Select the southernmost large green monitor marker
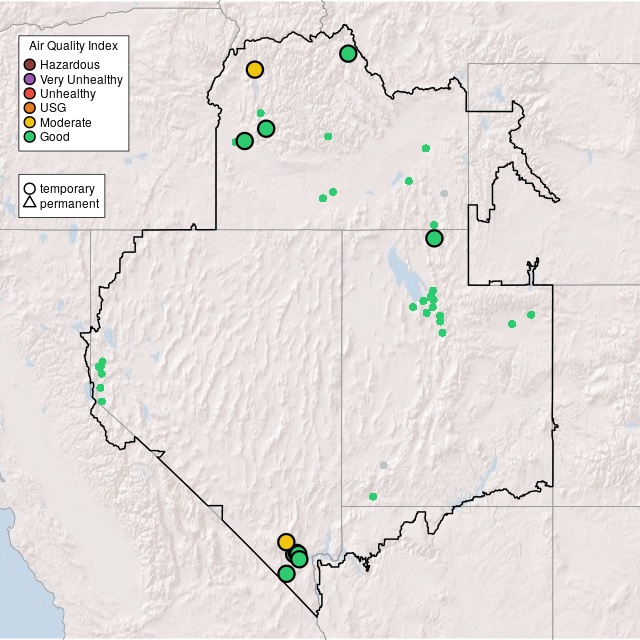 [x=286, y=574]
